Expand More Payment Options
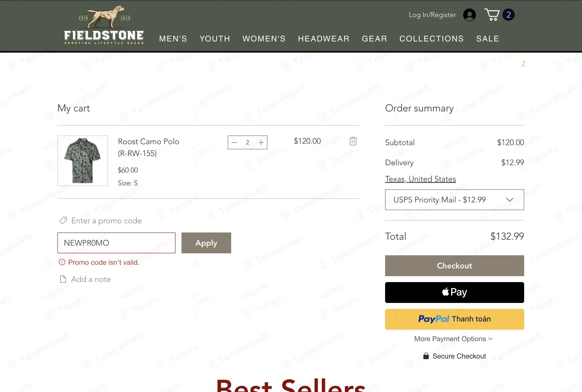The width and height of the screenshot is (582, 392). 453,339
